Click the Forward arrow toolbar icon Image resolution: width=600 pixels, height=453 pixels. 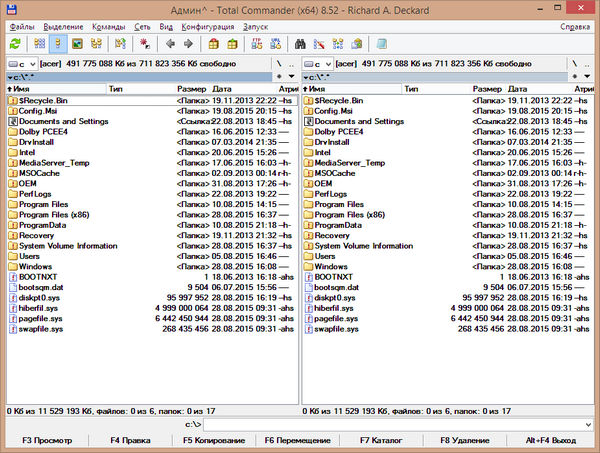(x=189, y=44)
